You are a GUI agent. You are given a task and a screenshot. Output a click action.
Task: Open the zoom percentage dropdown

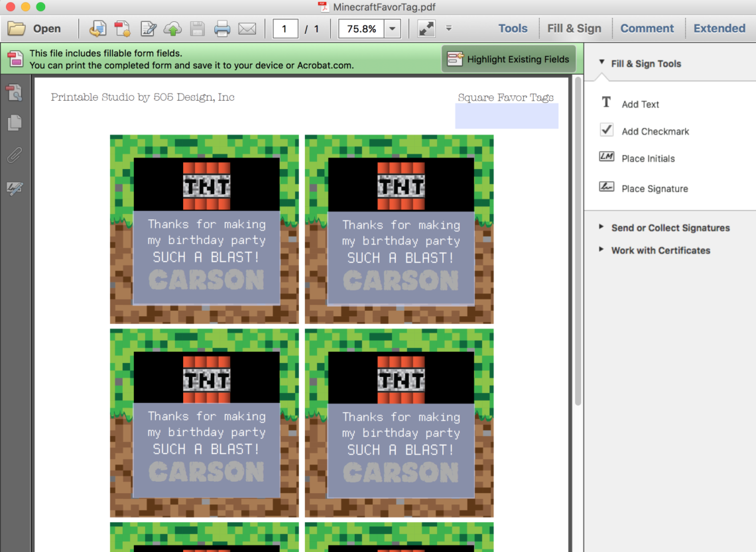[391, 28]
